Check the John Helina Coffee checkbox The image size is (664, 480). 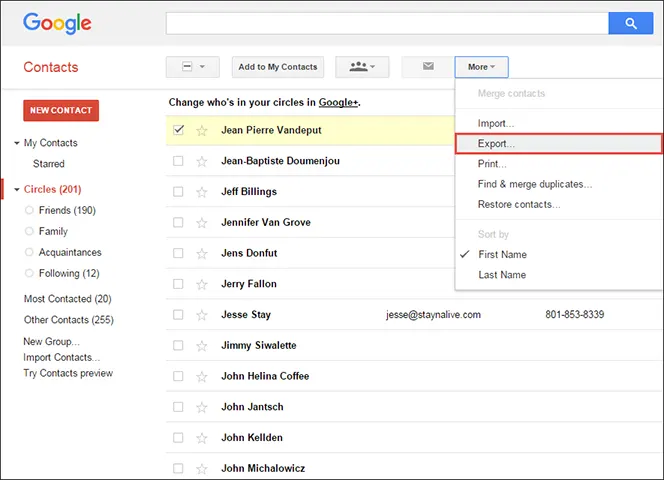[178, 376]
